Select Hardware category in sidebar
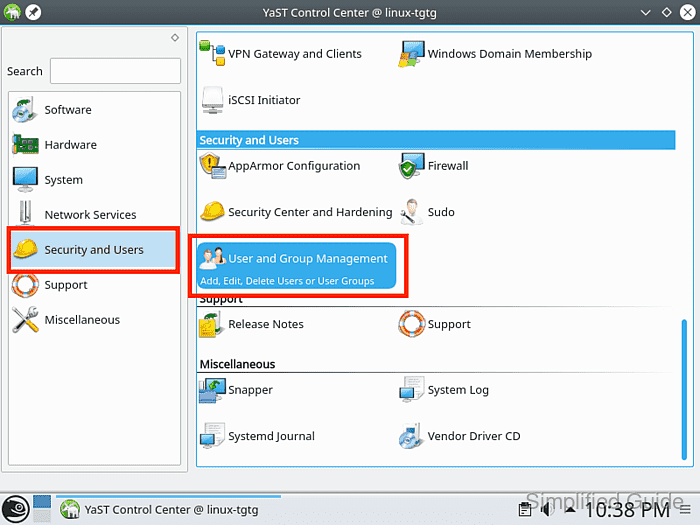The width and height of the screenshot is (700, 525). 94,145
